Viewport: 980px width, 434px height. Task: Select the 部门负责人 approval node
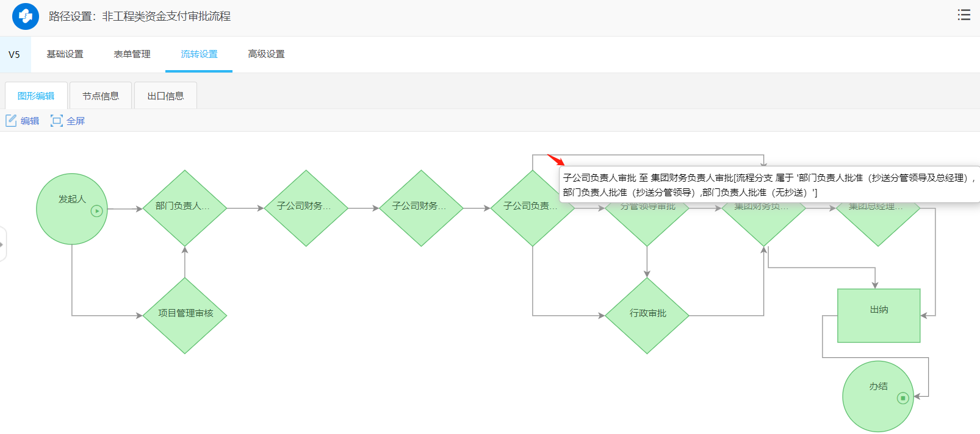pyautogui.click(x=185, y=208)
